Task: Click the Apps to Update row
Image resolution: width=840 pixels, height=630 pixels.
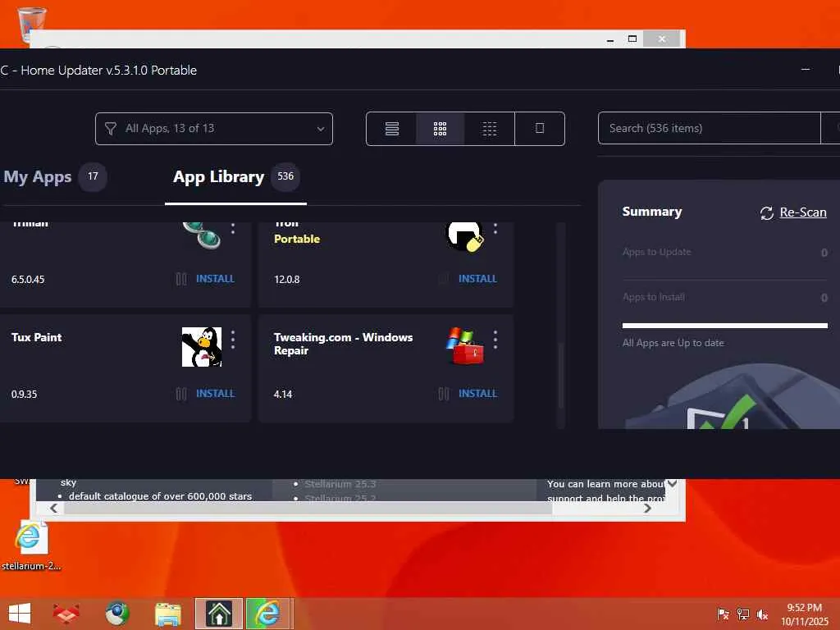Action: pyautogui.click(x=725, y=252)
